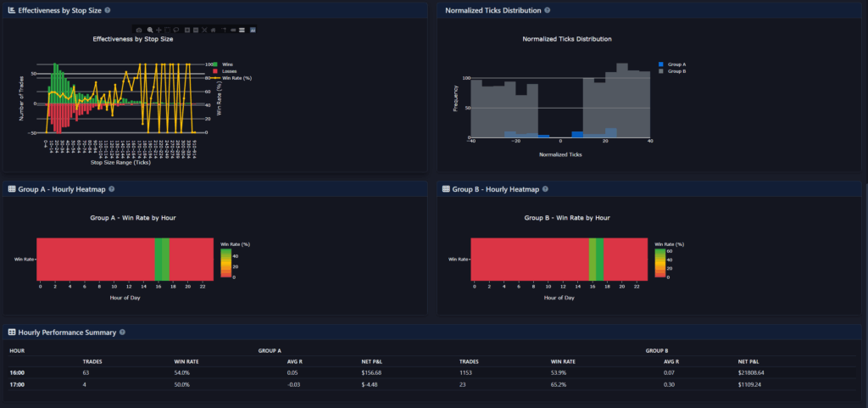868x408 pixels.
Task: Click the Zoom In plus icon
Action: click(x=186, y=30)
